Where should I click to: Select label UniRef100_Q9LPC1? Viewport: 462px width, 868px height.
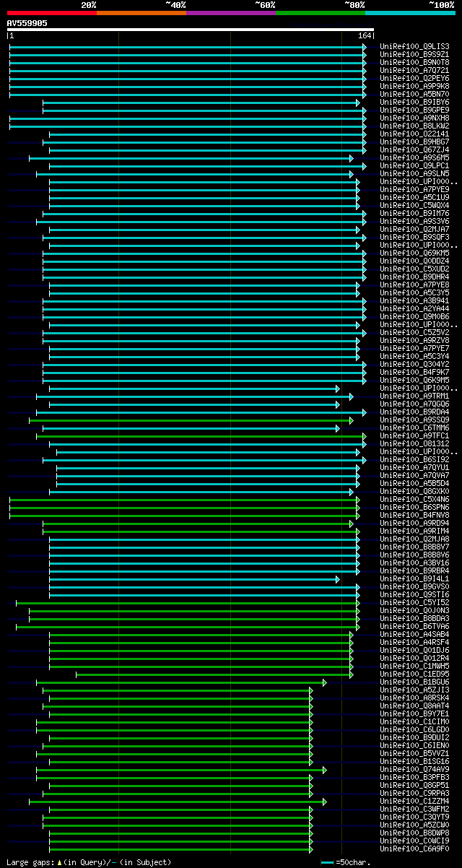point(415,166)
